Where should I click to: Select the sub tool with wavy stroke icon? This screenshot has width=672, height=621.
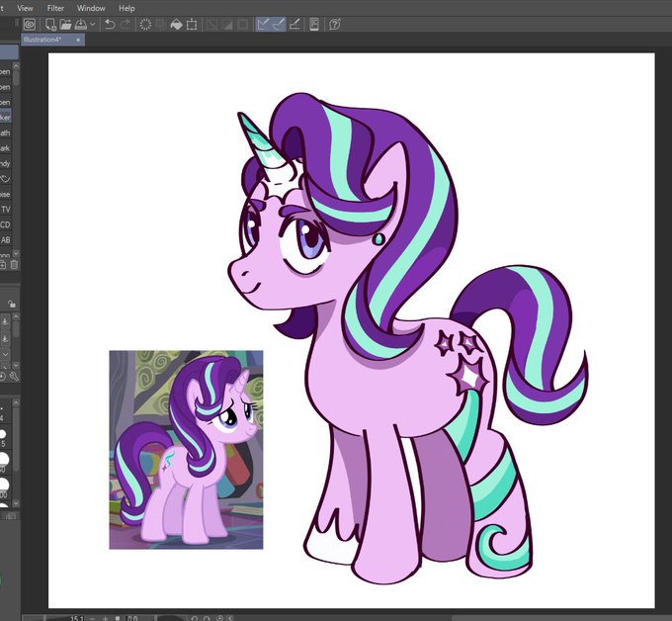pyautogui.click(x=6, y=178)
